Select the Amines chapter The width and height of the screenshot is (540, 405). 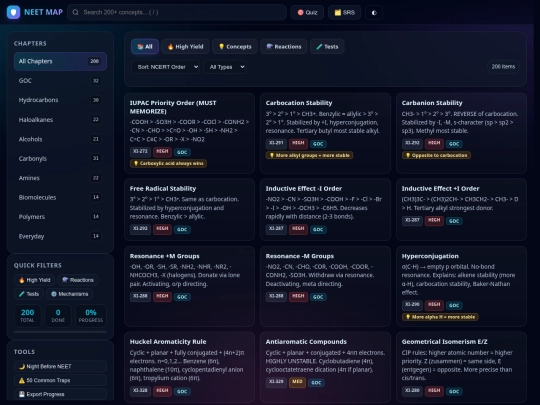60,178
